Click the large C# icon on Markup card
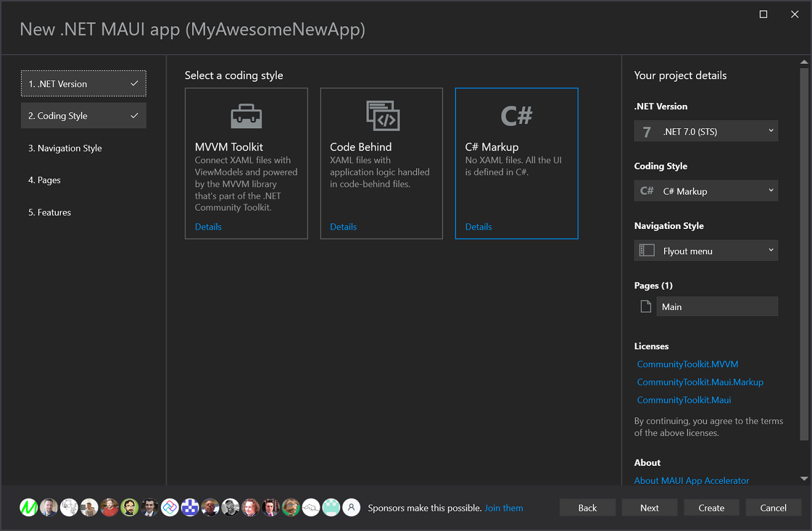812x531 pixels. coord(517,115)
